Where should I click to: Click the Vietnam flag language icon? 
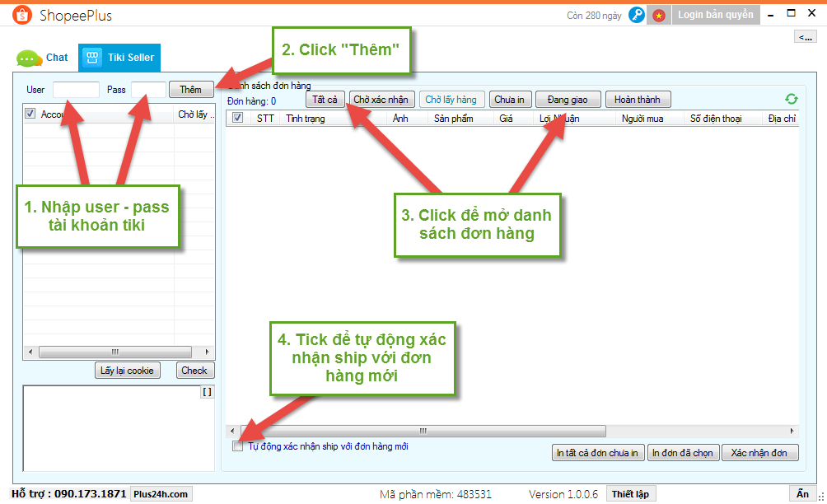tap(659, 16)
